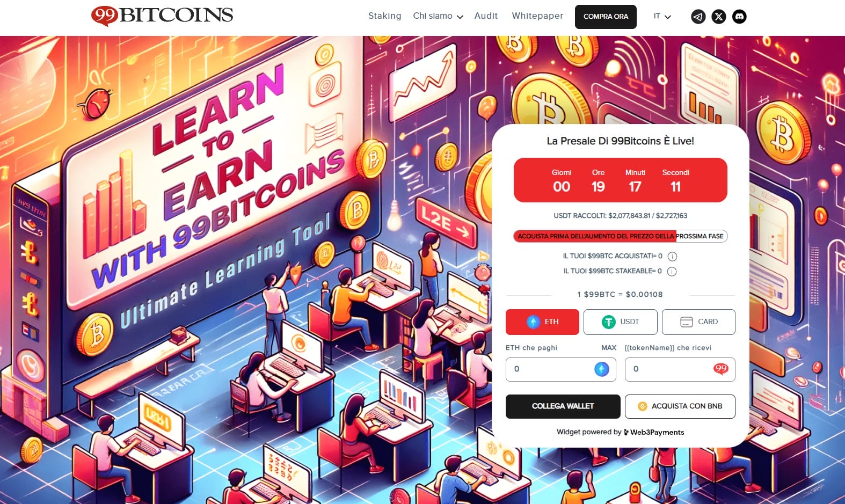Select ETH as payment method
The image size is (845, 504).
[542, 322]
